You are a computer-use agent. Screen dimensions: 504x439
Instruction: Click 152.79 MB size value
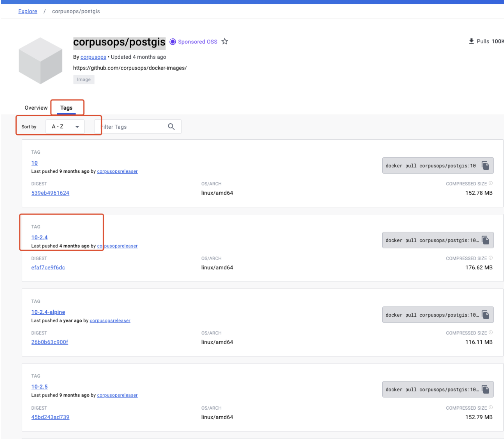click(479, 417)
